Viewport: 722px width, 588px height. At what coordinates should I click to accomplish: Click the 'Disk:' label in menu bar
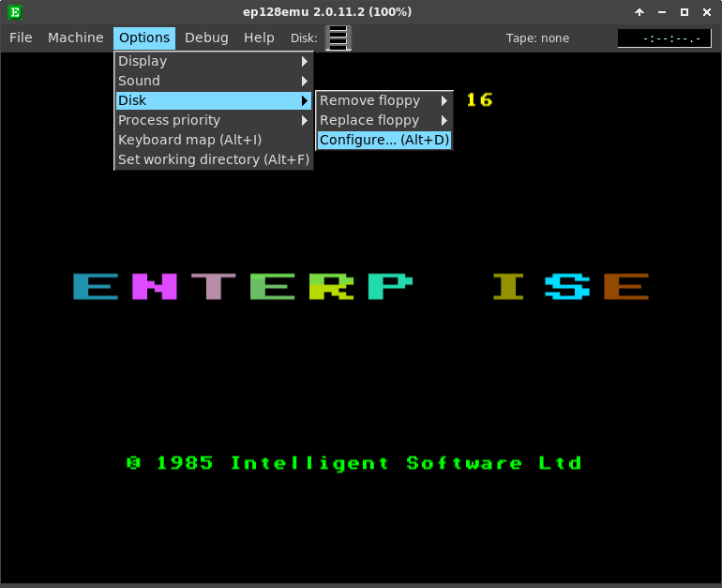coord(304,38)
